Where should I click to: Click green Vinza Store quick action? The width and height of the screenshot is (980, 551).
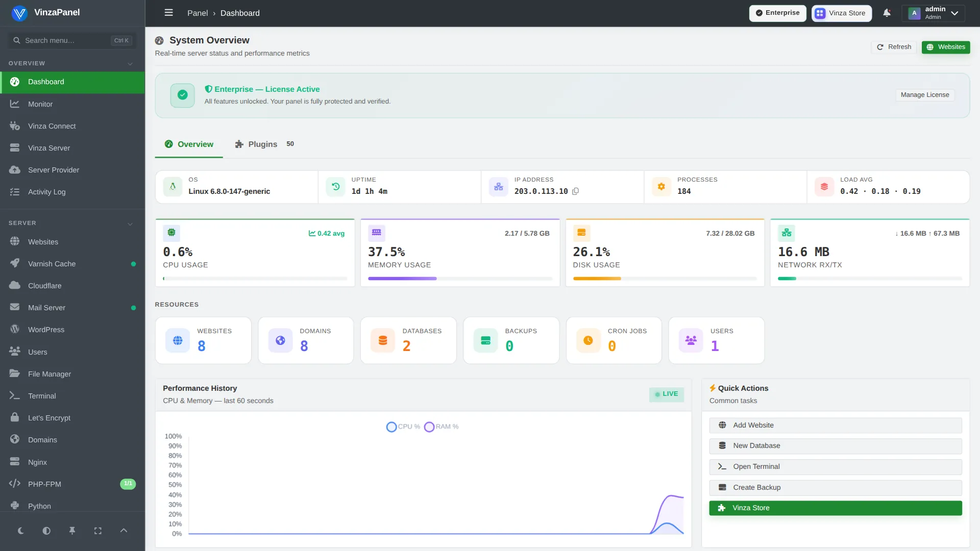836,508
